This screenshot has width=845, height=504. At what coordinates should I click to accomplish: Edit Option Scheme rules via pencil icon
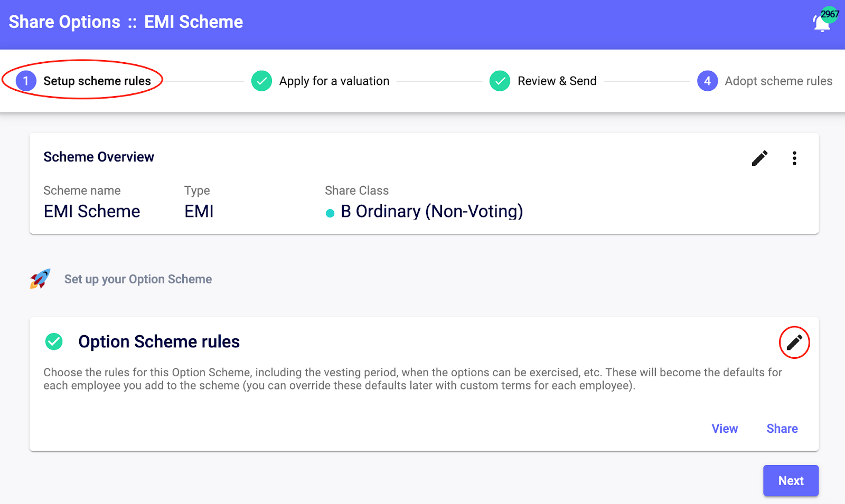(x=794, y=343)
